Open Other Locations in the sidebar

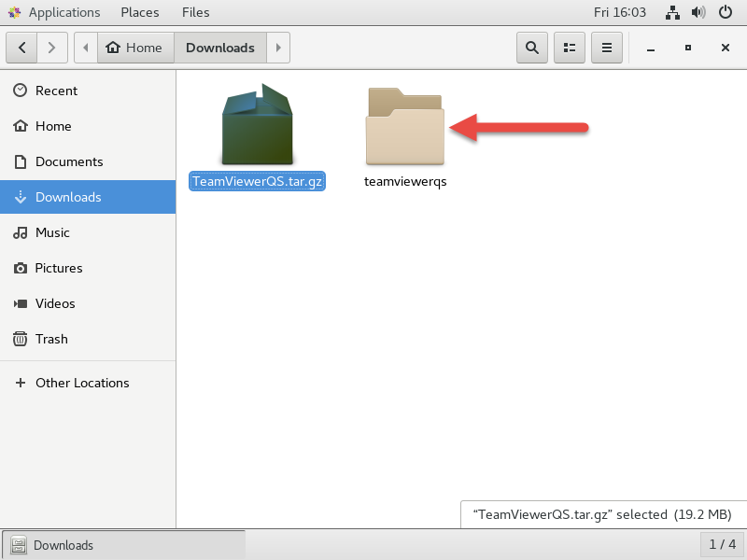(x=88, y=383)
